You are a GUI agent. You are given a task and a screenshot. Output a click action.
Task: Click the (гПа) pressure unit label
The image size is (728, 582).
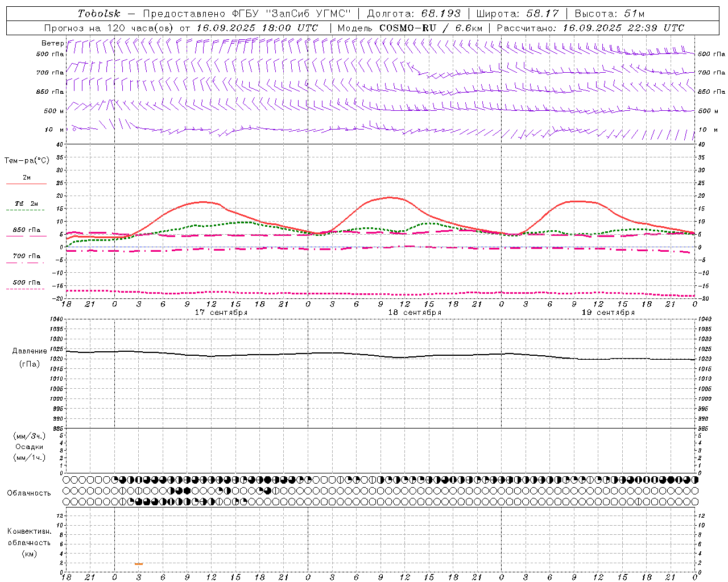[x=30, y=364]
